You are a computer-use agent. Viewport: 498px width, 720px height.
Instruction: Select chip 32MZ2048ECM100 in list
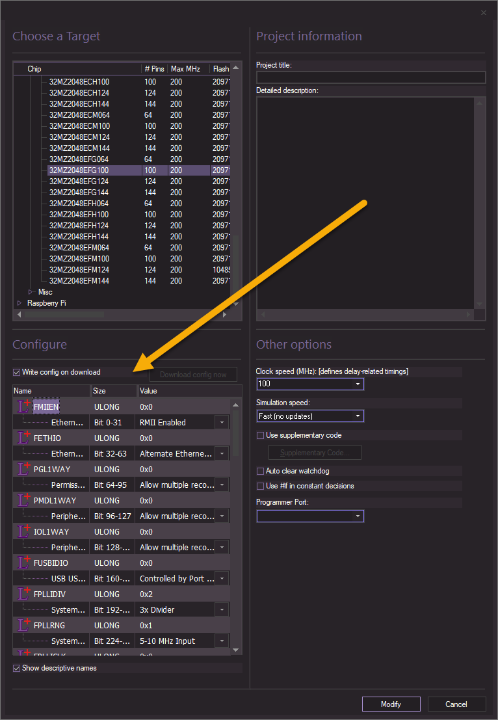79,126
